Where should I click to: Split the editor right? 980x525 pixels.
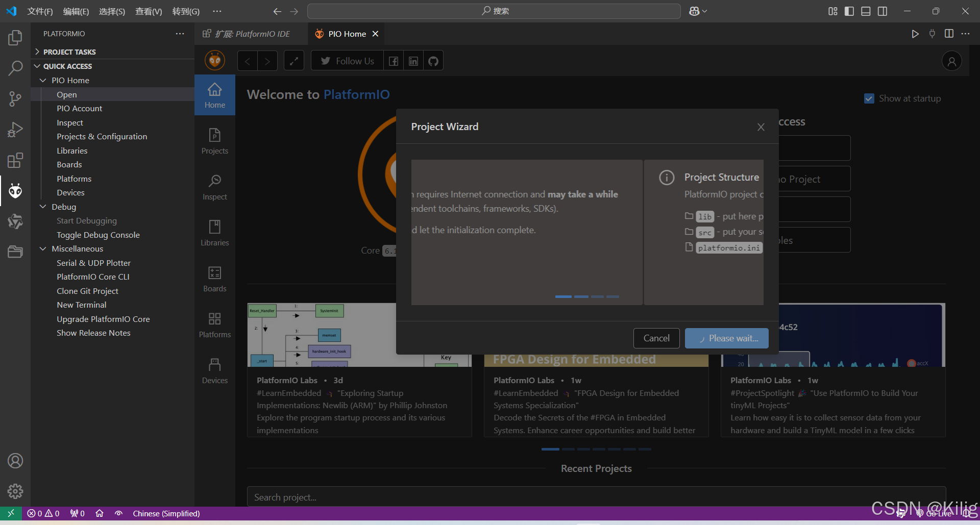[949, 34]
